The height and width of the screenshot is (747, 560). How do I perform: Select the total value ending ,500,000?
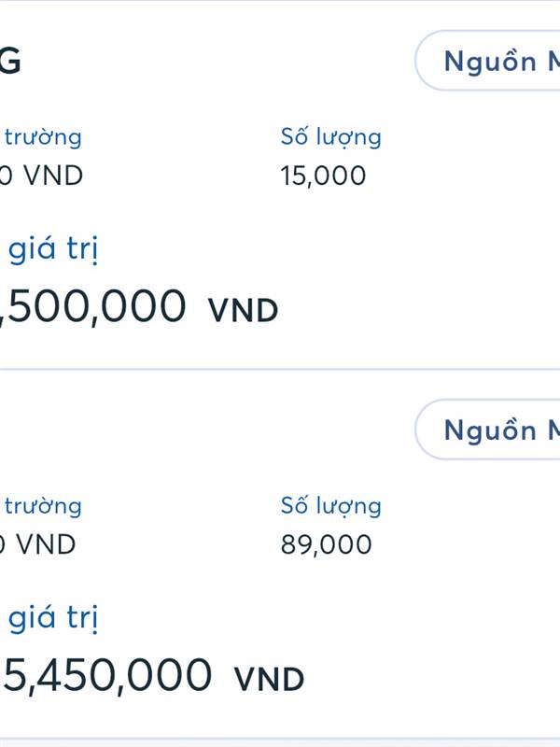(92, 307)
